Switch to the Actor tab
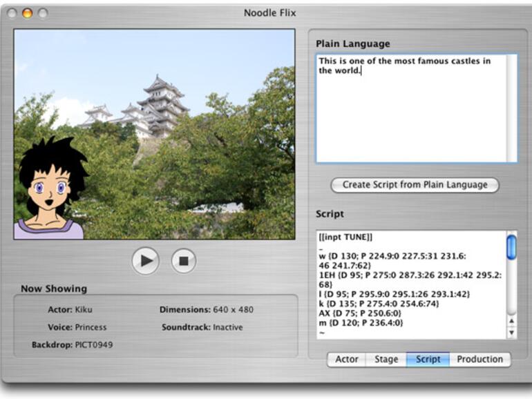The image size is (532, 399). click(x=346, y=359)
